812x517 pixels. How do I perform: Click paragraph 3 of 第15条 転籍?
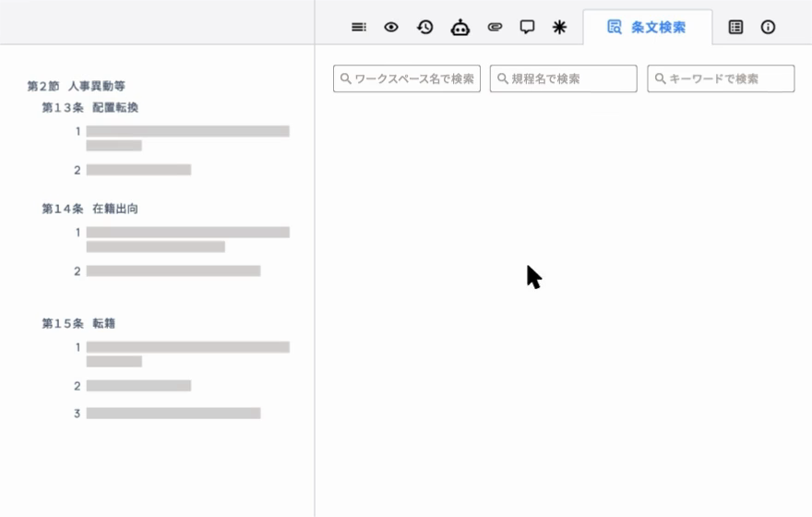click(x=173, y=414)
